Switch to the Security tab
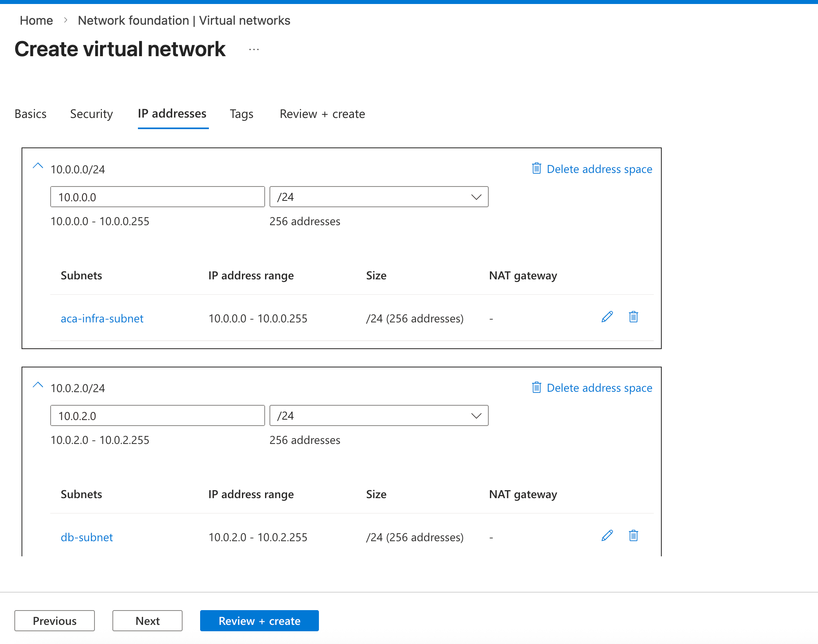This screenshot has height=644, width=818. pos(91,114)
